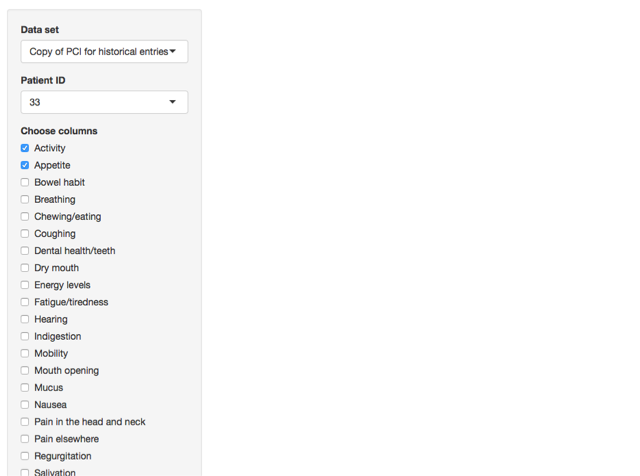
Task: Tick the Breathing checkbox
Action: 25,199
